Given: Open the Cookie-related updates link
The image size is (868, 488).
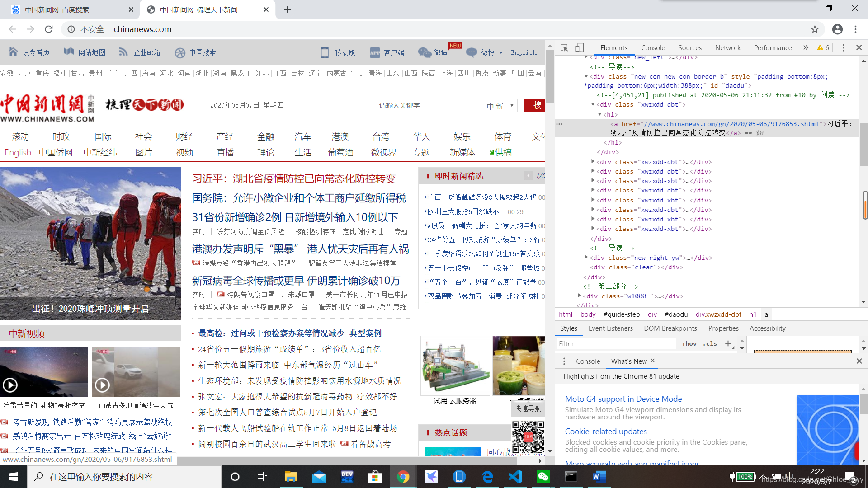Looking at the screenshot, I should pos(606,431).
